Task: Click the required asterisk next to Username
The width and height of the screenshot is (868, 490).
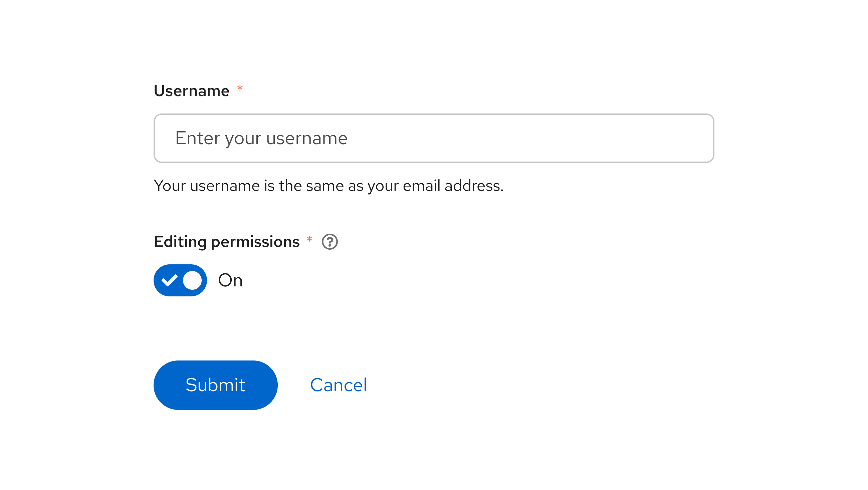Action: coord(240,89)
